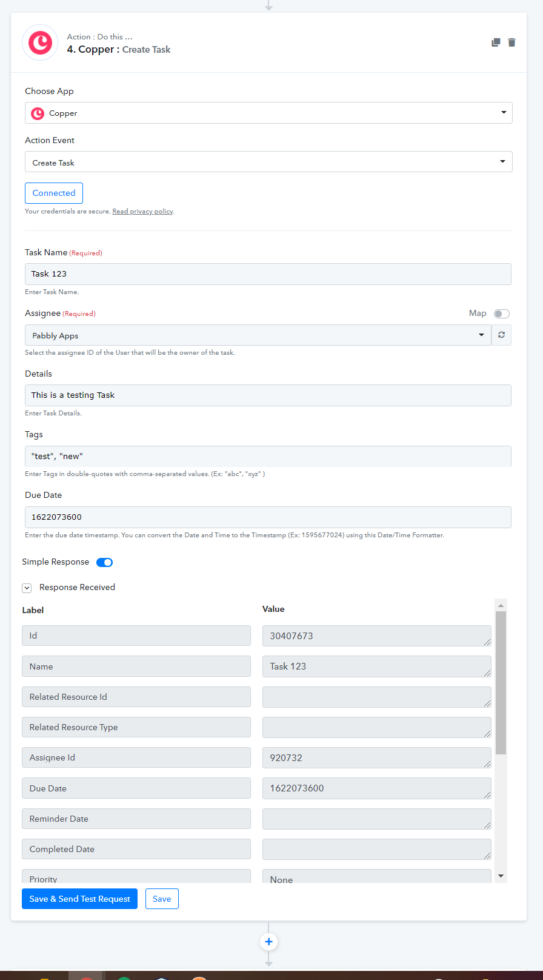This screenshot has height=980, width=543.
Task: Add a new step with plus icon
Action: click(268, 942)
